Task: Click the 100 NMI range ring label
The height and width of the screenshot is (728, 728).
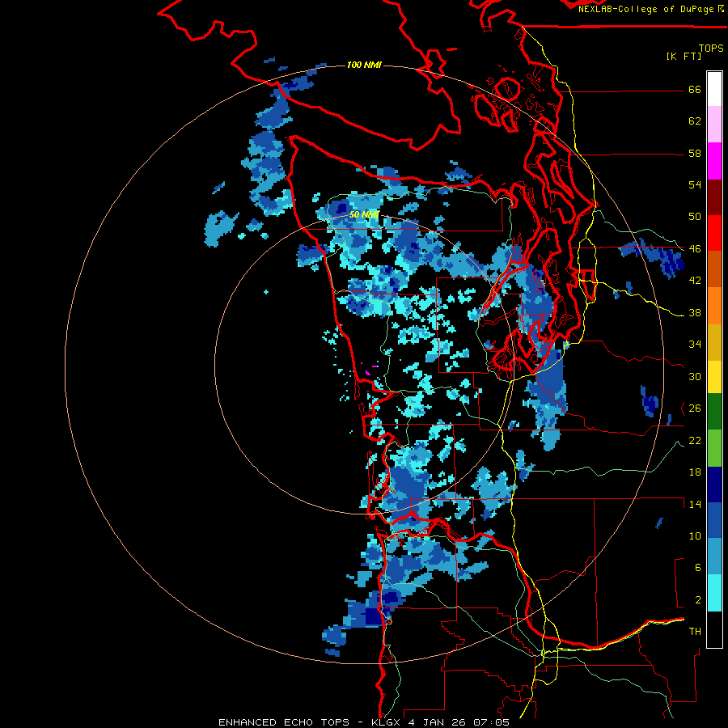Action: point(364,65)
